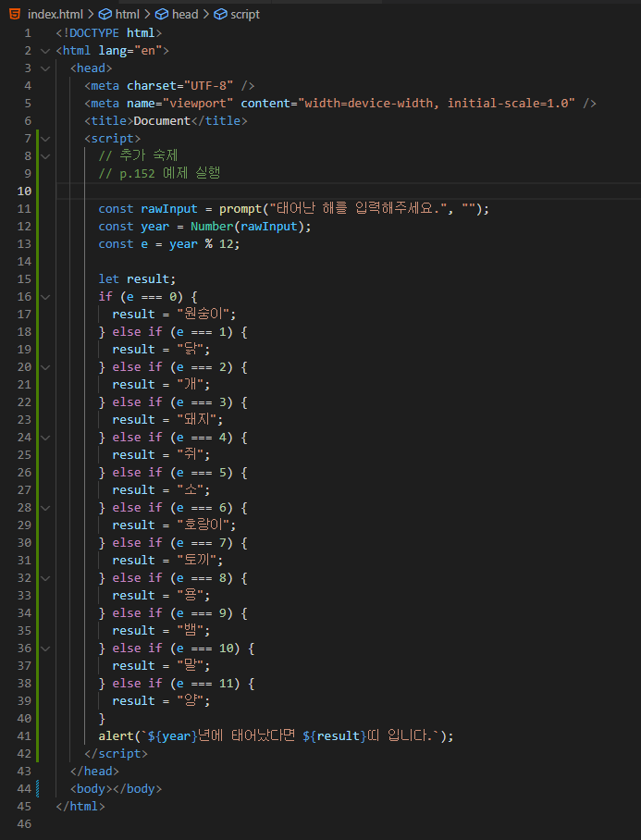Collapse the head element fold on line 3
The height and width of the screenshot is (840, 641).
[45, 68]
